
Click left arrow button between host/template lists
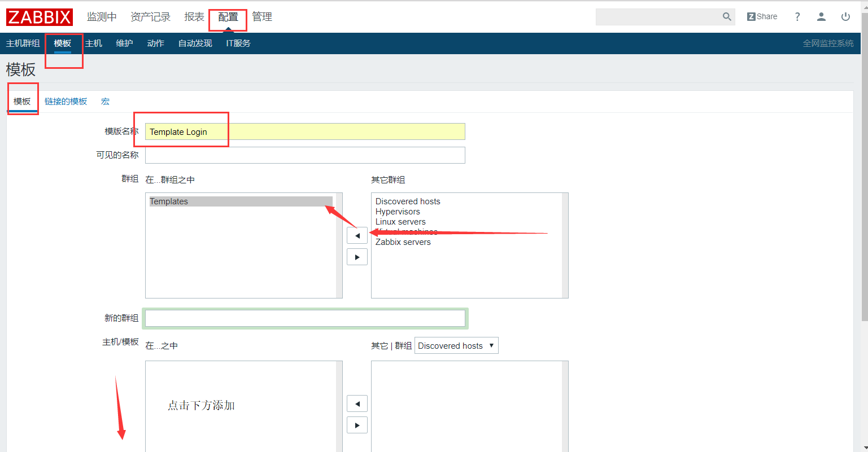point(357,403)
